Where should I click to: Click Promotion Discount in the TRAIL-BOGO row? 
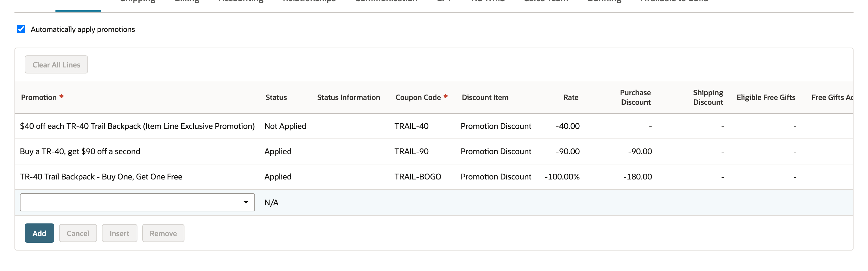click(496, 177)
